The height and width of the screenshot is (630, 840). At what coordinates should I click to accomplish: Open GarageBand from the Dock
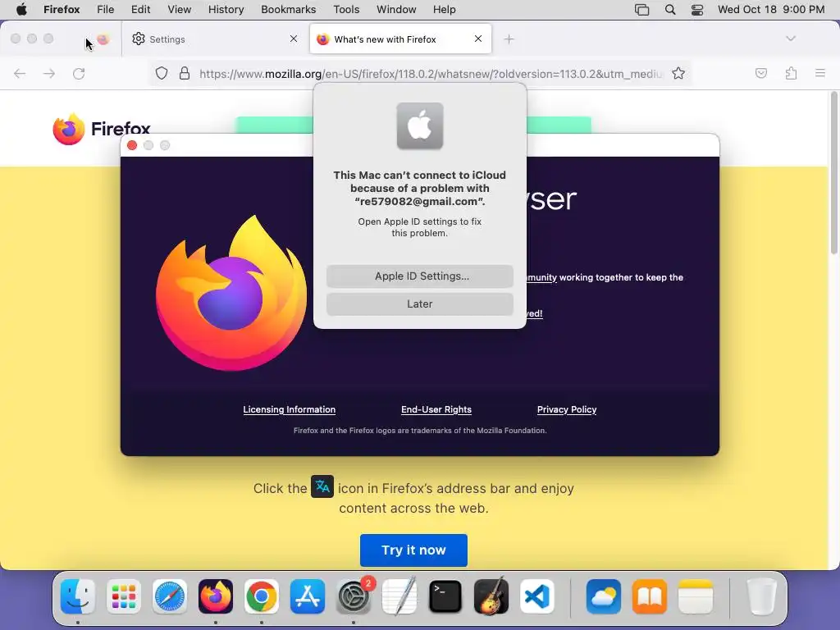491,596
